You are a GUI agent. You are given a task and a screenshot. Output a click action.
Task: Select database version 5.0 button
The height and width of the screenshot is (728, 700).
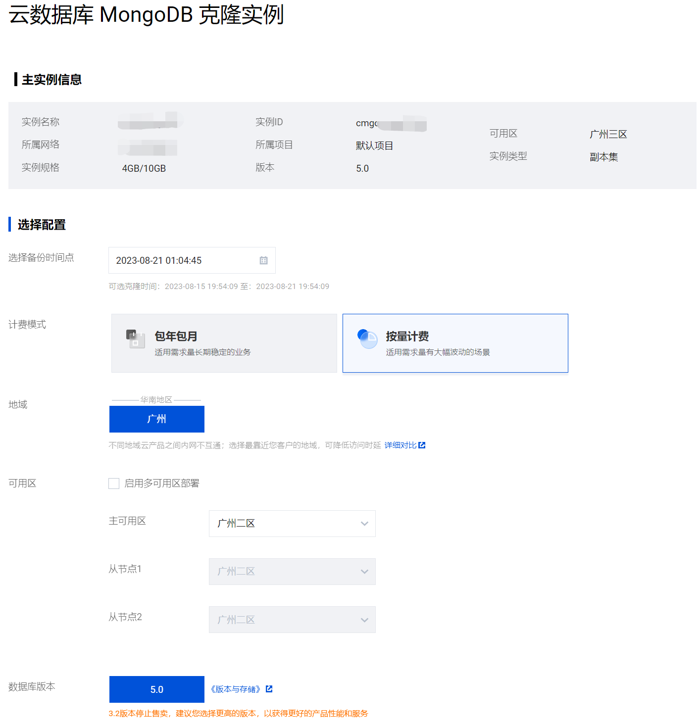(156, 689)
